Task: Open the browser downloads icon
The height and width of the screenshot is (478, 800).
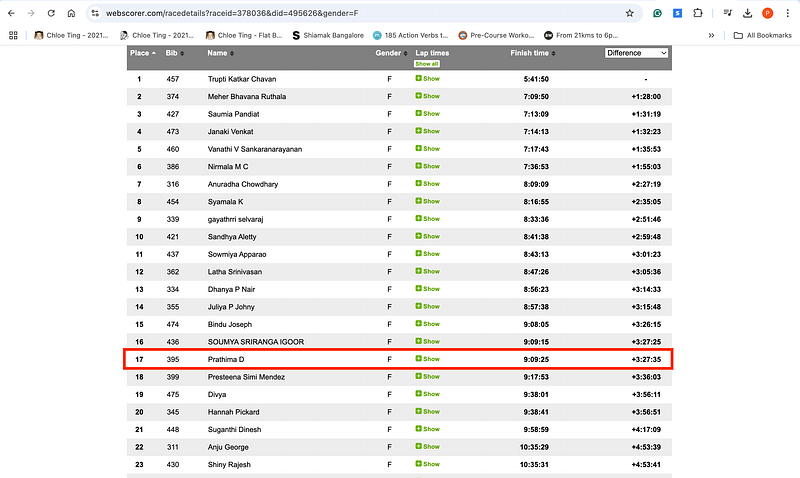Action: [747, 13]
